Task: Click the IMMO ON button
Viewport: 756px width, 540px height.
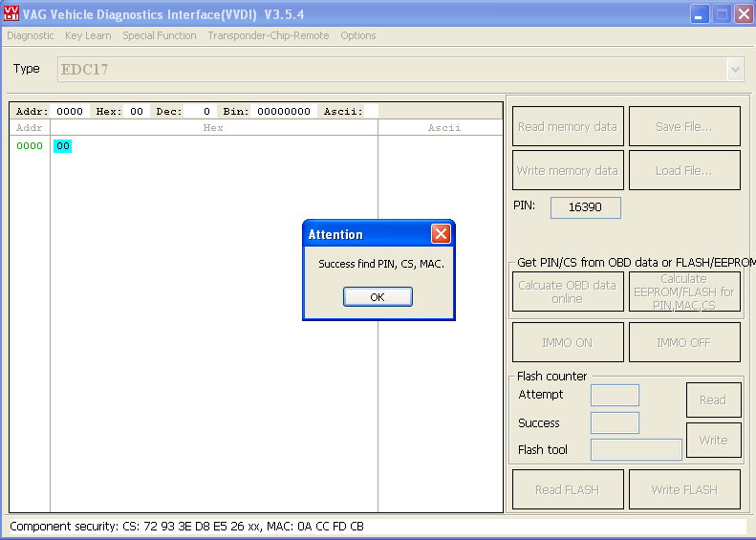Action: (x=568, y=342)
